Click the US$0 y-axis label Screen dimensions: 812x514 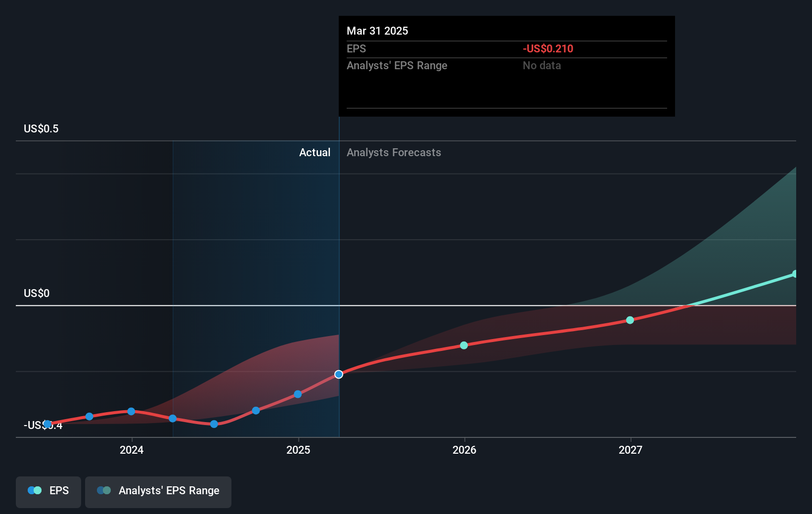37,294
